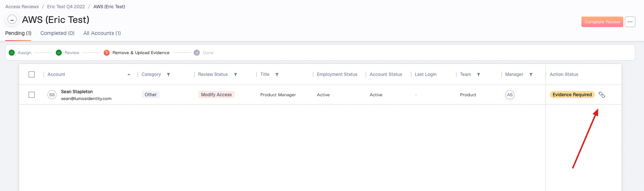Click the Assign step label
This screenshot has width=644, height=191.
click(24, 53)
